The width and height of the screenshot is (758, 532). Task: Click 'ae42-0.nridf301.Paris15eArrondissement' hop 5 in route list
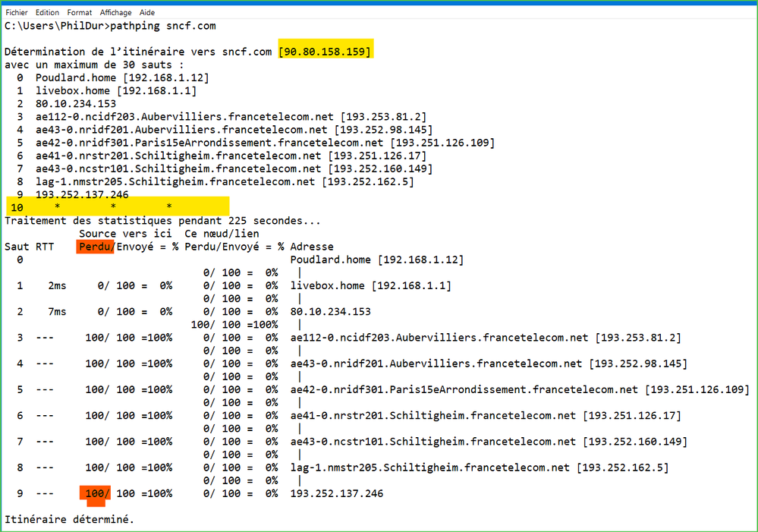tap(265, 143)
